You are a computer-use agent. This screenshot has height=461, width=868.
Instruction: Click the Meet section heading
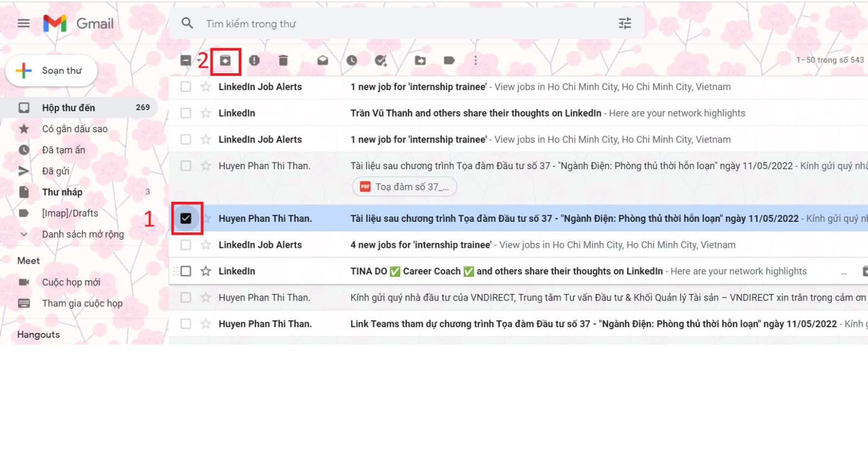coord(29,261)
